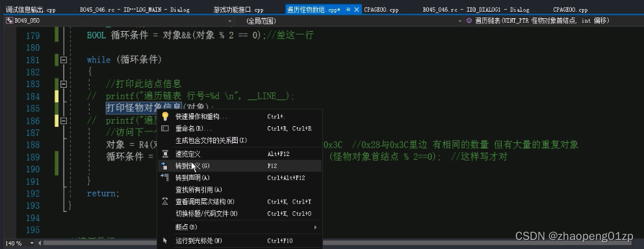Select 切换标题/代码文件(H) menu entry
This screenshot has height=249, width=644.
(240, 213)
